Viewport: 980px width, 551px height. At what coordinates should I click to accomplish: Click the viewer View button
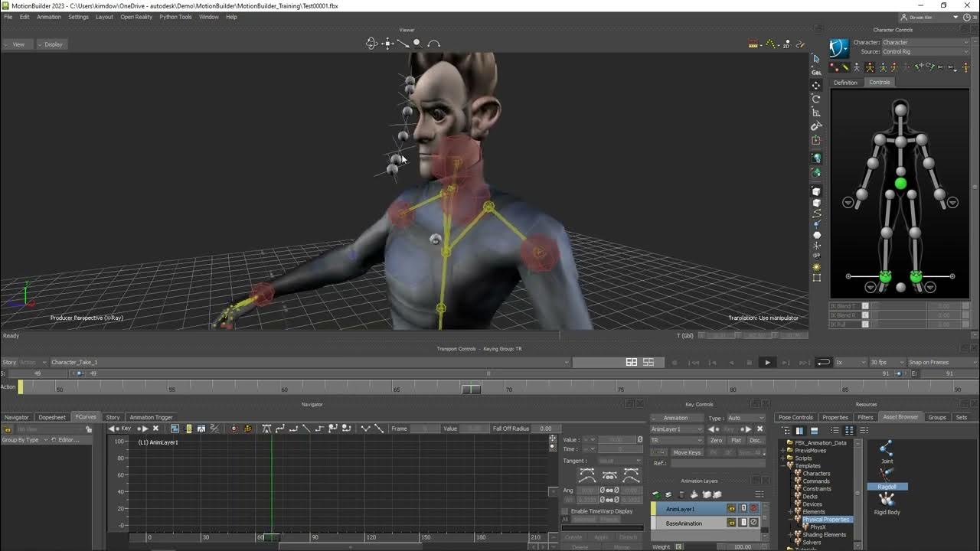pos(18,44)
